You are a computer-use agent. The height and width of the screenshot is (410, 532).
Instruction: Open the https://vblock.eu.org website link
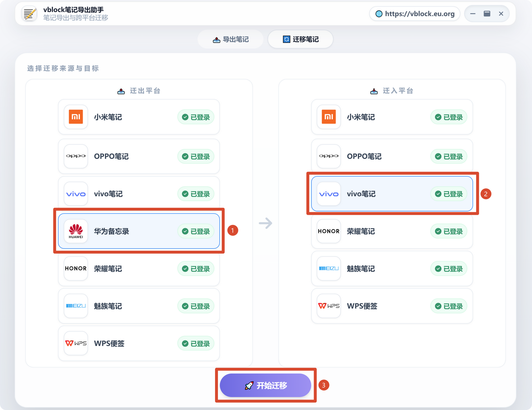click(x=415, y=14)
